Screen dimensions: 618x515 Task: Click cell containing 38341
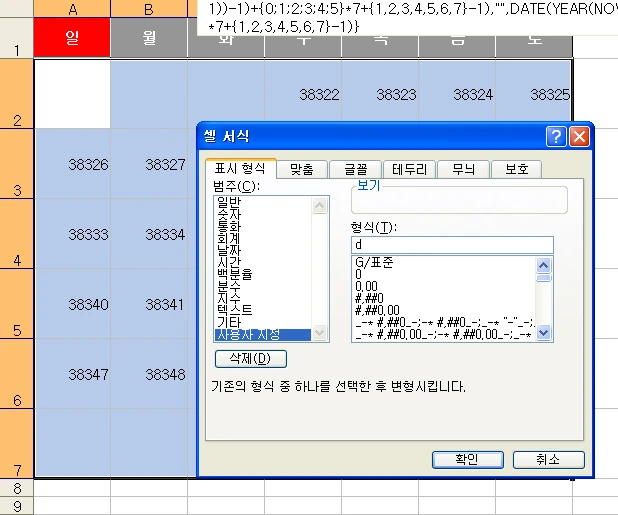coord(149,304)
